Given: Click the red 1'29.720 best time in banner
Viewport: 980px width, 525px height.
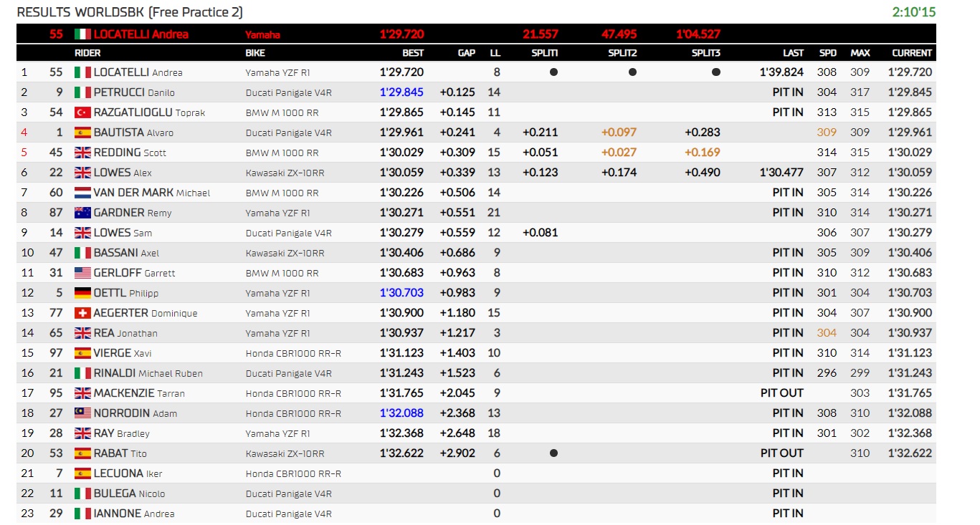Looking at the screenshot, I should (x=401, y=34).
